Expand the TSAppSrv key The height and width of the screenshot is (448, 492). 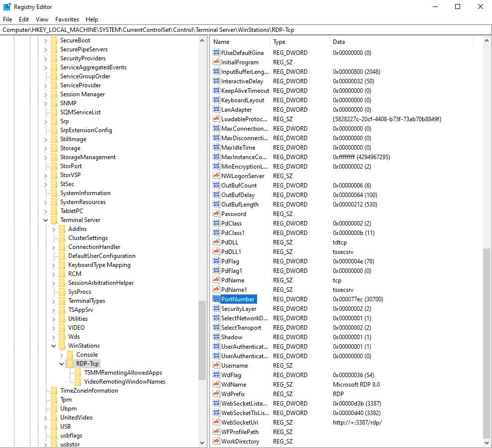click(54, 310)
